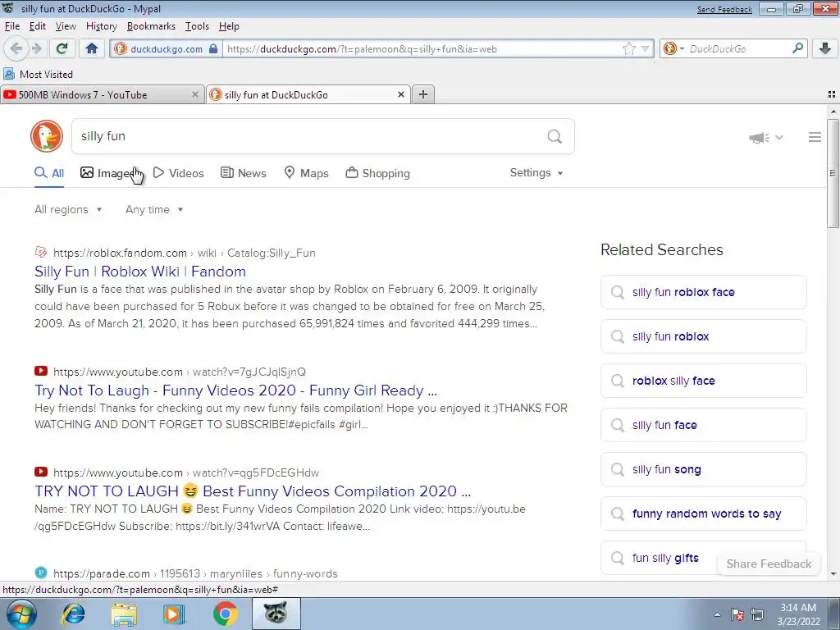Open the URL history dropdown arrow
Screen dimensions: 840x630
[645, 48]
